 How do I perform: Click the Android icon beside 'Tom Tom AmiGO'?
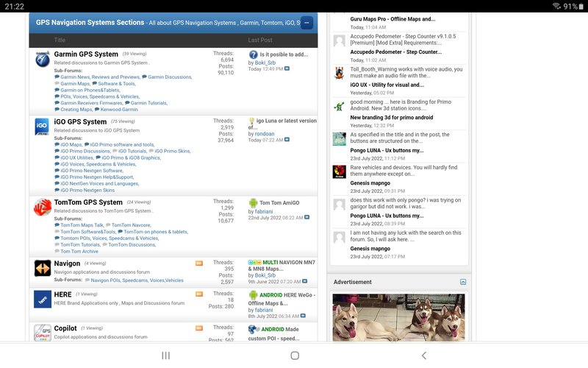coord(253,203)
